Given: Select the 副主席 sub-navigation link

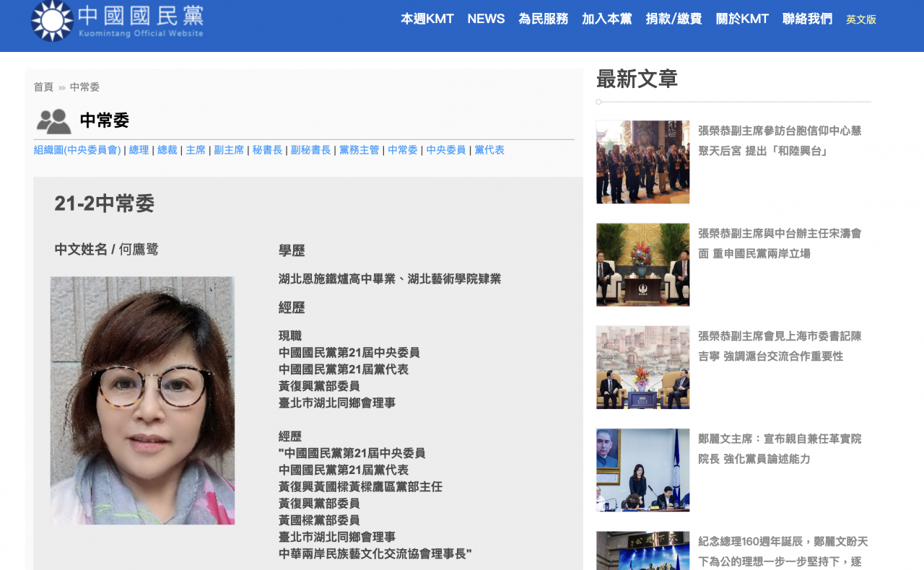Looking at the screenshot, I should [229, 150].
